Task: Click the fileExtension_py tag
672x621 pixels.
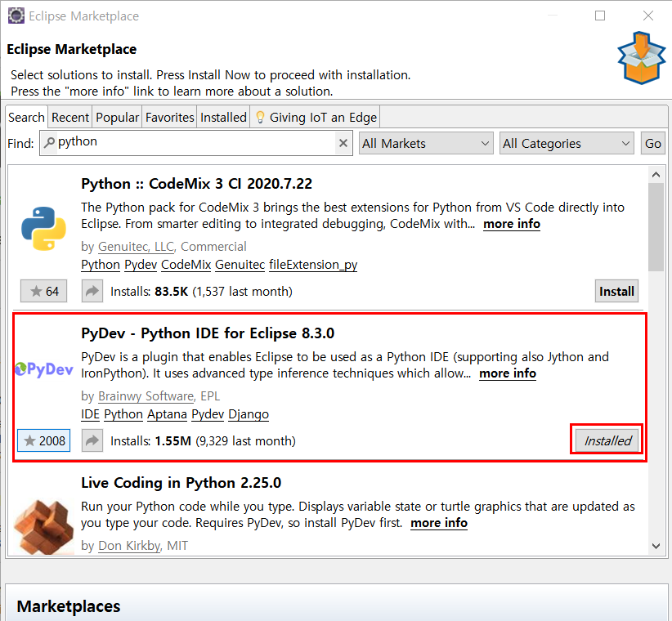Action: point(313,265)
